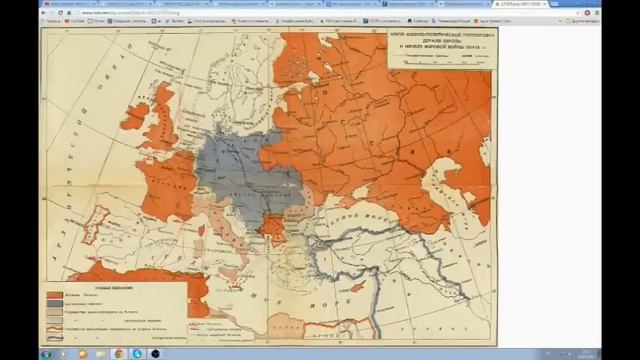The width and height of the screenshot is (640, 360).
Task: Switch to the sixth browser tab
Action: coord(351,4)
